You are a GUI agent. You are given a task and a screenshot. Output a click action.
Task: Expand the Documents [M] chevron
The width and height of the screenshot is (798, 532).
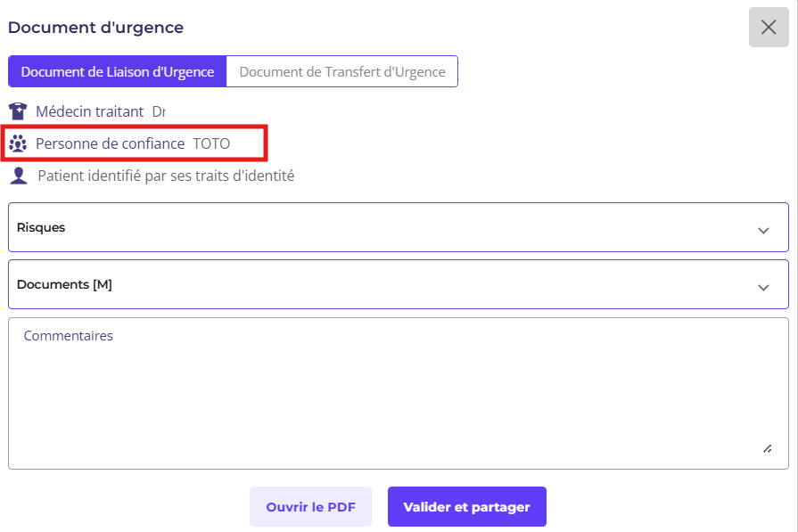pos(763,287)
